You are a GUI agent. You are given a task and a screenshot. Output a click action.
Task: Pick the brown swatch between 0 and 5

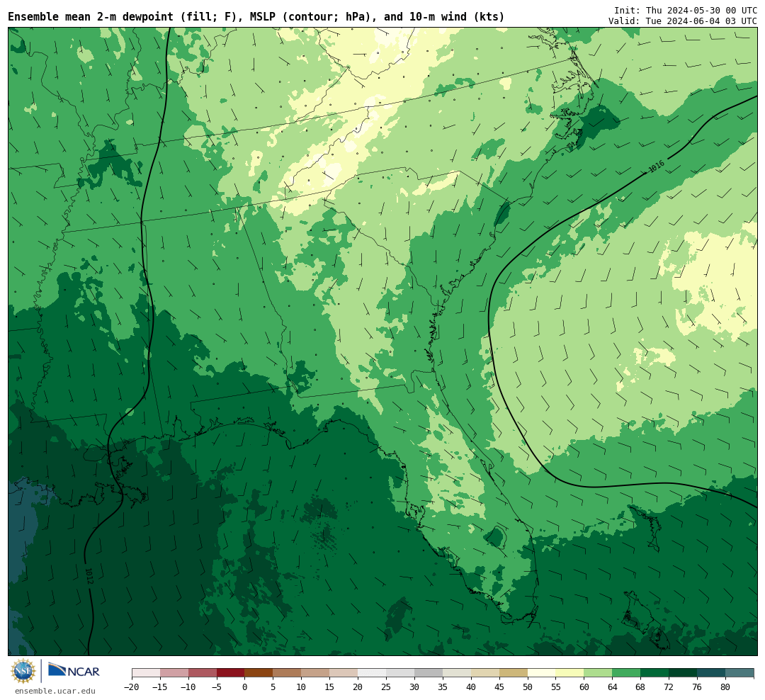pos(259,673)
